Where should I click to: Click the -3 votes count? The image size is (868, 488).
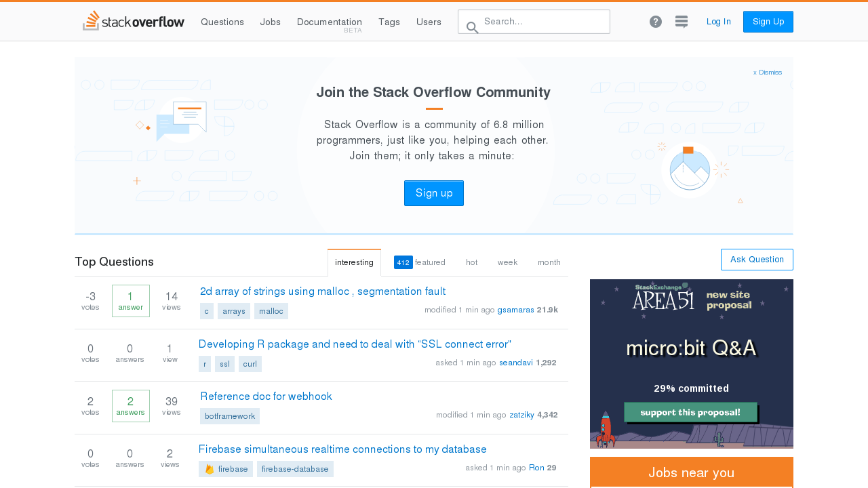point(90,301)
